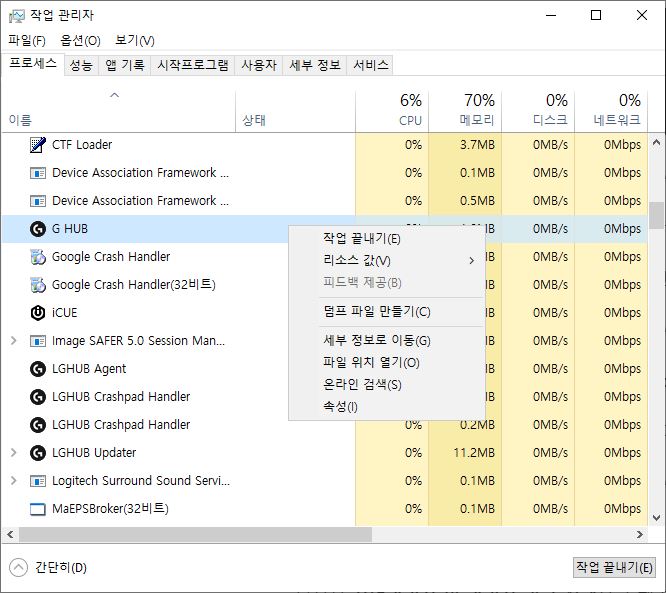The height and width of the screenshot is (593, 666).
Task: Open the 파일(F) menu
Action: coord(27,41)
